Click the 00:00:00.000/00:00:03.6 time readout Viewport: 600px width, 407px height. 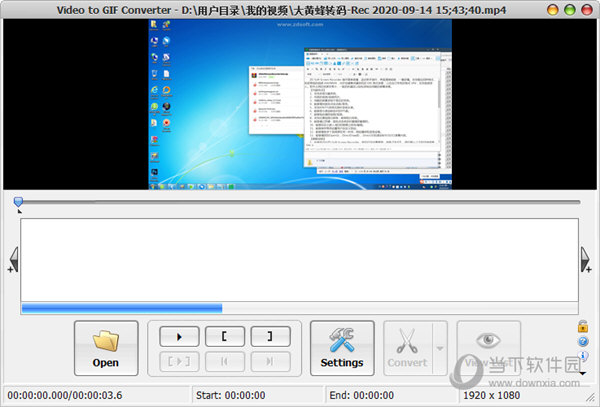(x=65, y=395)
